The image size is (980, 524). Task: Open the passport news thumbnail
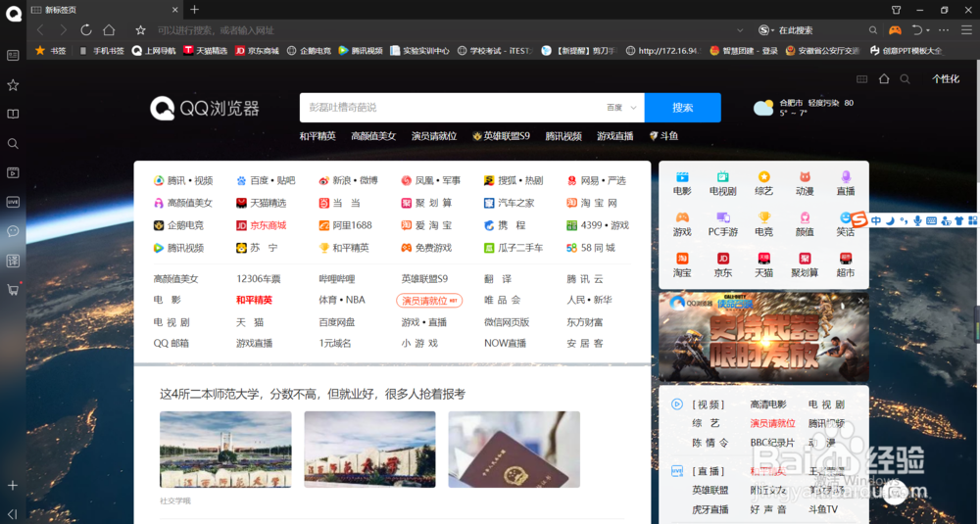click(514, 449)
